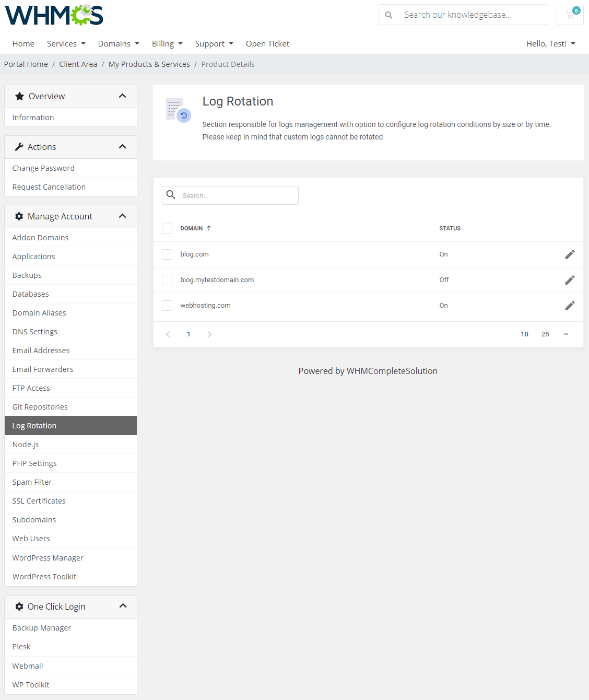Go to previous page arrow in table
The image size is (589, 700).
[x=168, y=334]
